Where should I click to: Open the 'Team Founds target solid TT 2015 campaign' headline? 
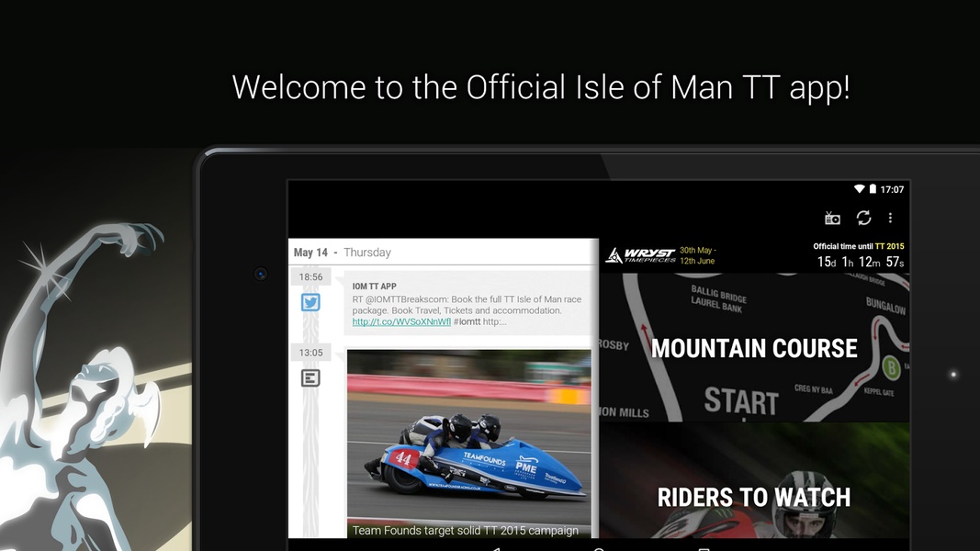pyautogui.click(x=465, y=531)
